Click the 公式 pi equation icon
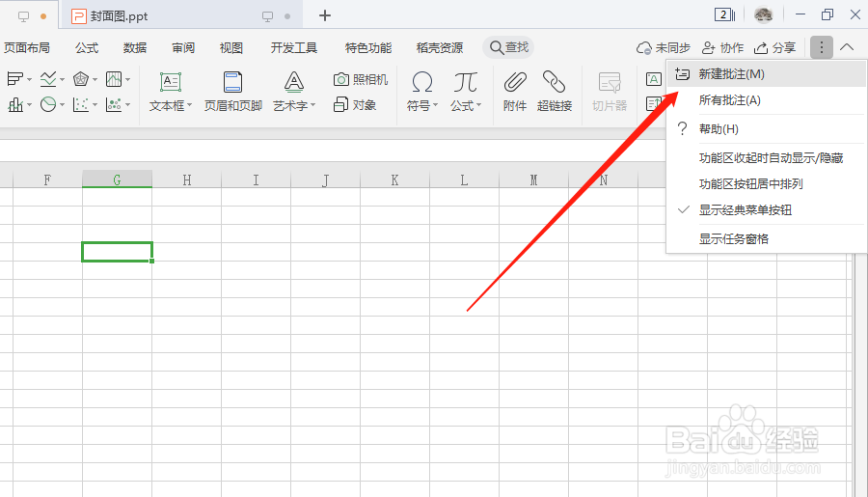 pos(465,82)
